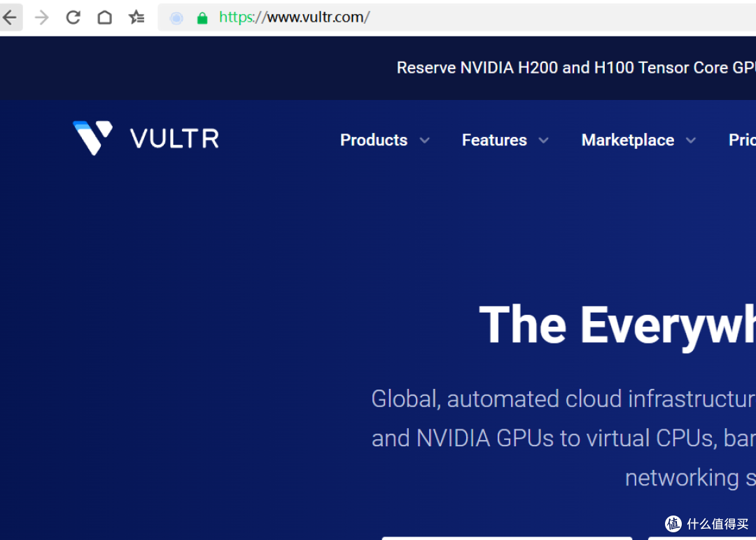Screen dimensions: 756x540
Task: Reload the page with the refresh icon
Action: click(73, 17)
